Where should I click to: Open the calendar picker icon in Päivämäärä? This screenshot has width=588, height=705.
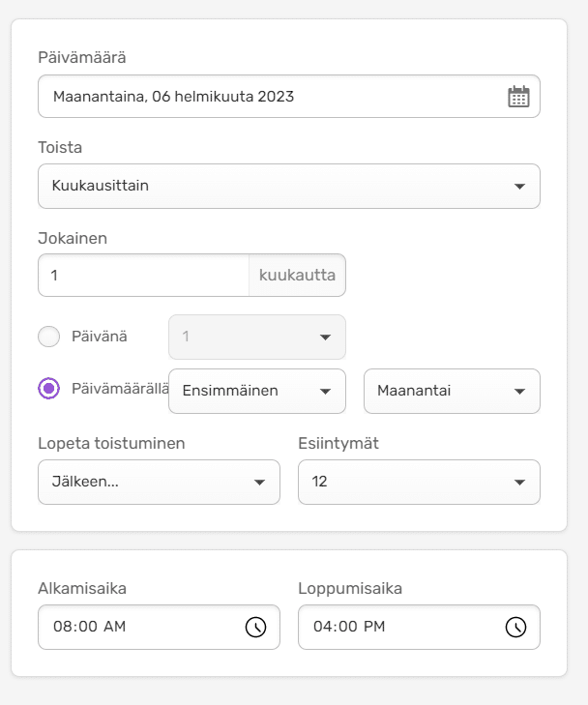(518, 97)
